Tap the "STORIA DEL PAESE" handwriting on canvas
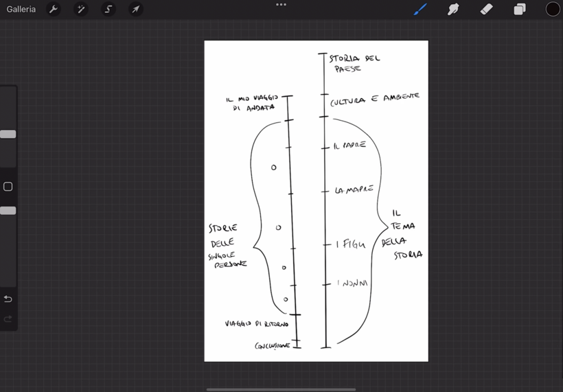The image size is (563, 392). coord(354,64)
